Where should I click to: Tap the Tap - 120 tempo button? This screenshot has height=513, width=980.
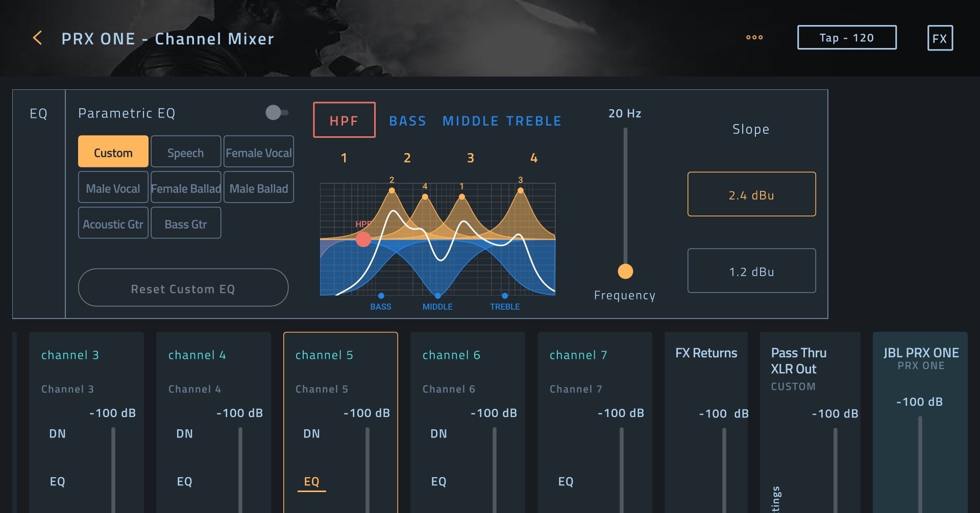click(847, 38)
